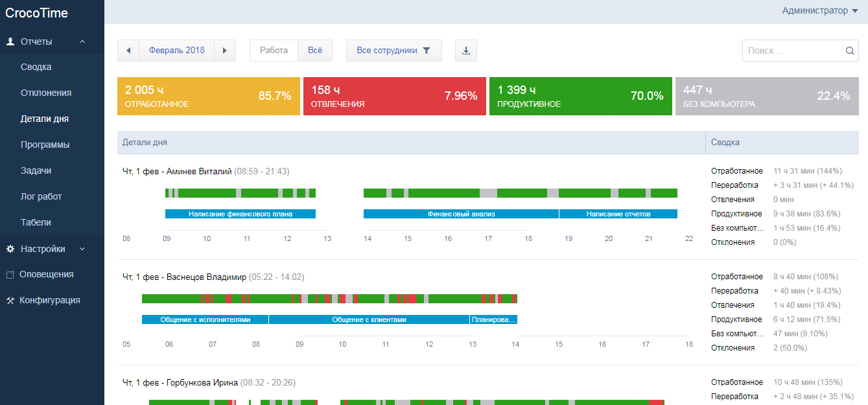Open the Все сотрудники filter dropdown
The height and width of the screenshot is (405, 868).
click(393, 51)
